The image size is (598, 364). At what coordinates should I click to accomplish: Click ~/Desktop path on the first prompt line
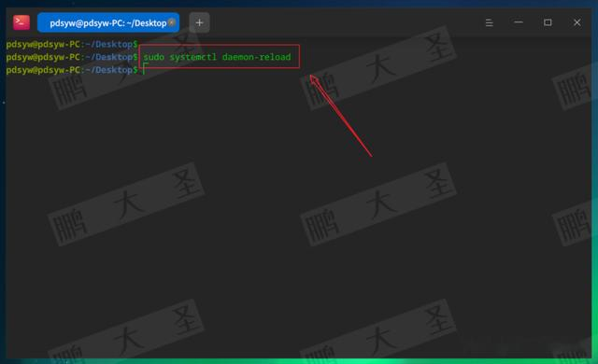point(108,44)
